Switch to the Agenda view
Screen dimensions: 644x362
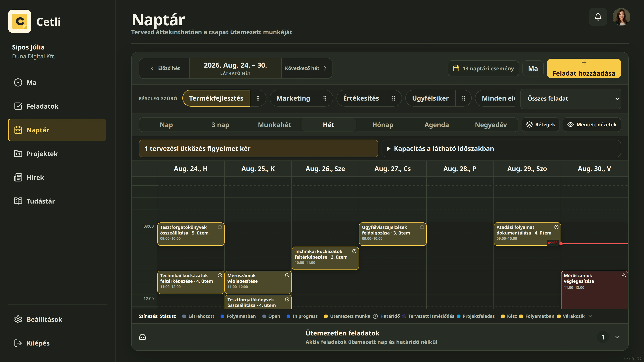coord(437,125)
